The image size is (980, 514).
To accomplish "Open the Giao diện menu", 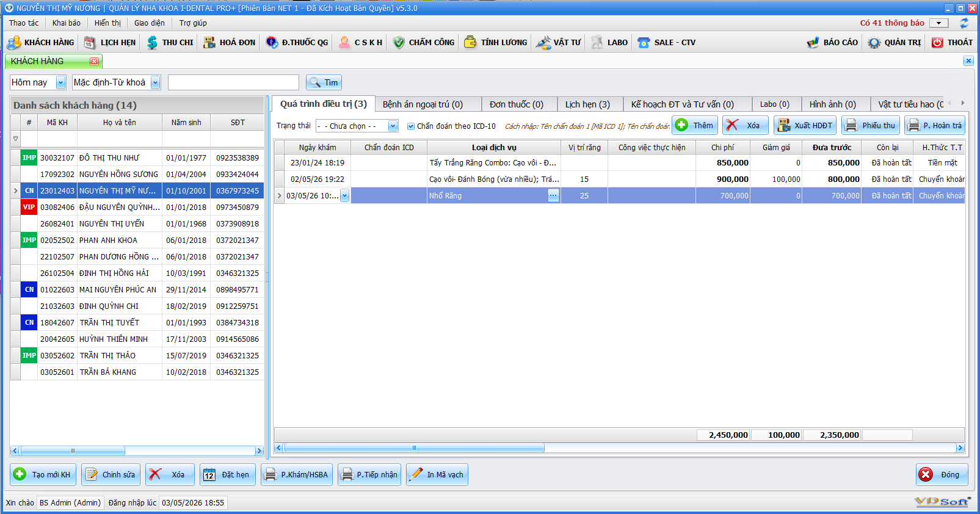I will 150,23.
